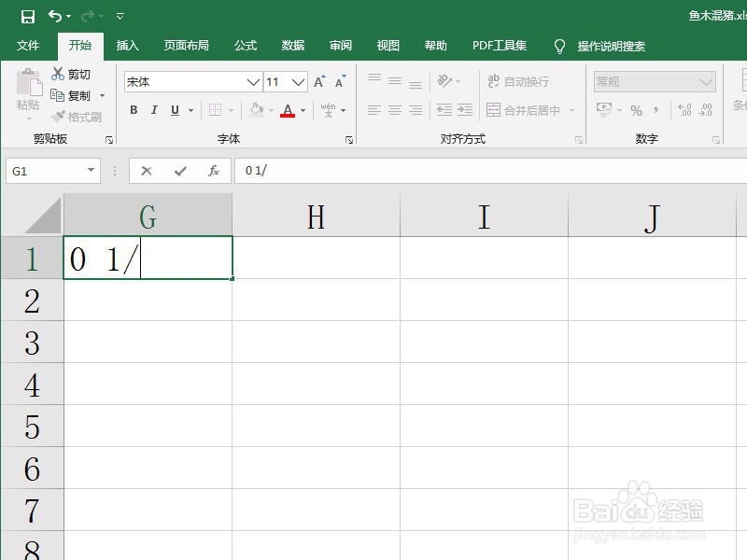Switch to the 视图 tab

click(x=388, y=45)
